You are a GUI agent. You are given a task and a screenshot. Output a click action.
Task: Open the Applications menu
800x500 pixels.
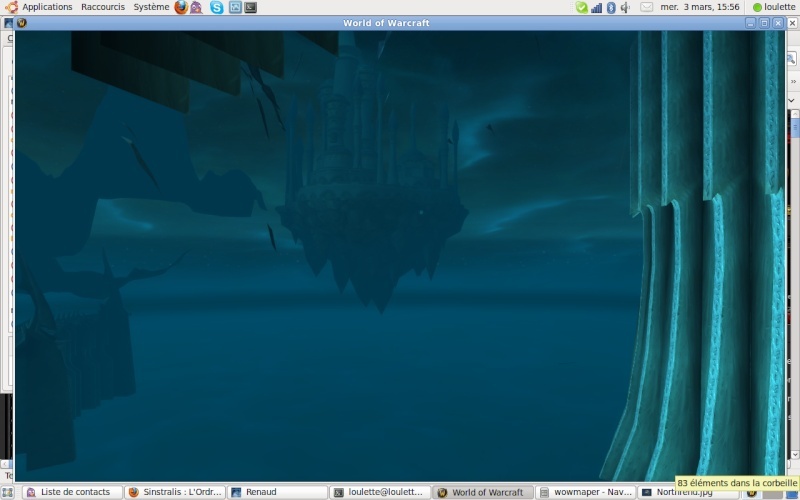point(46,7)
